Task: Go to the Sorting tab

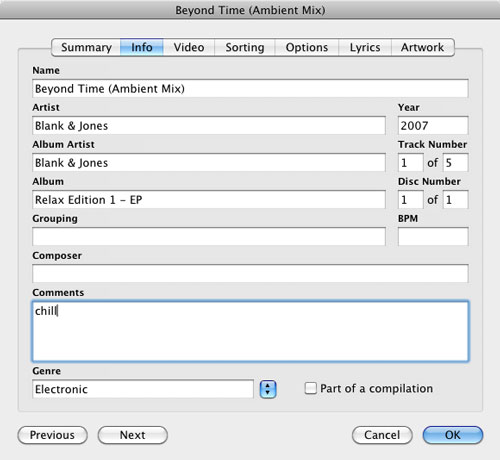Action: coord(245,47)
